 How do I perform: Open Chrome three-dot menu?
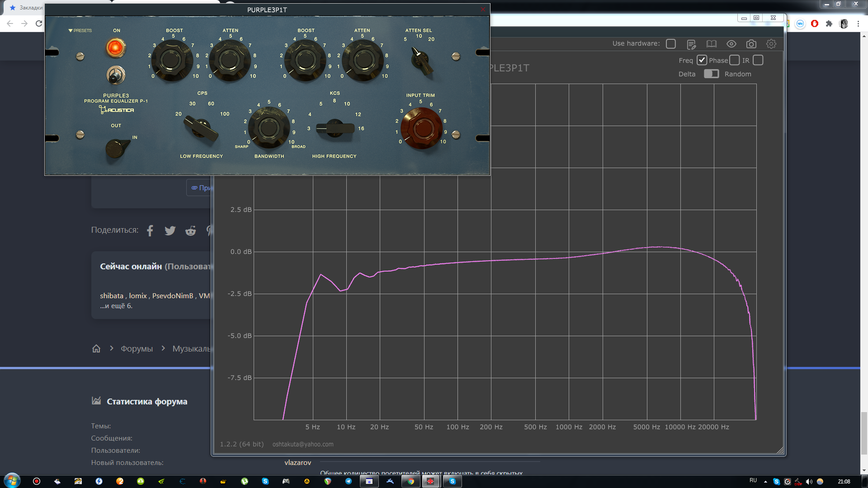(858, 23)
